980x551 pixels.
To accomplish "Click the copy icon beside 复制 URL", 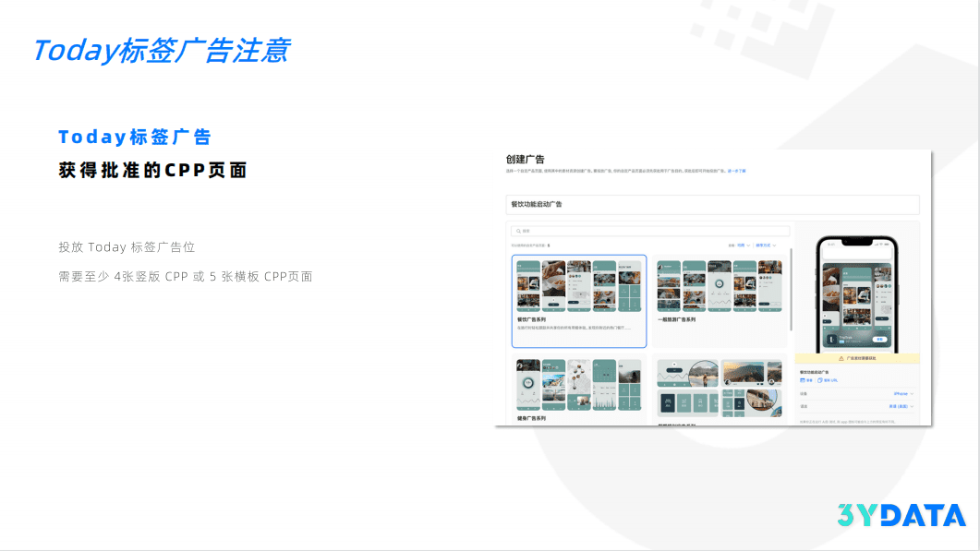I will (x=820, y=379).
